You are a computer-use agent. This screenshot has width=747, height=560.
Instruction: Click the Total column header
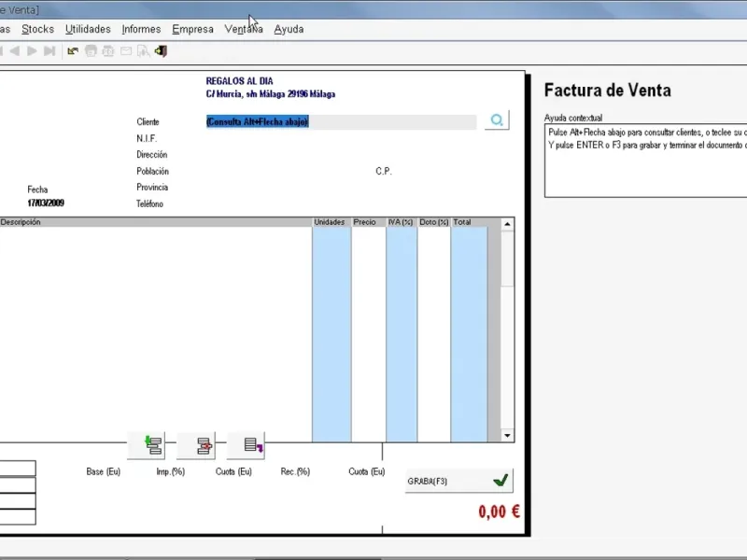(470, 222)
